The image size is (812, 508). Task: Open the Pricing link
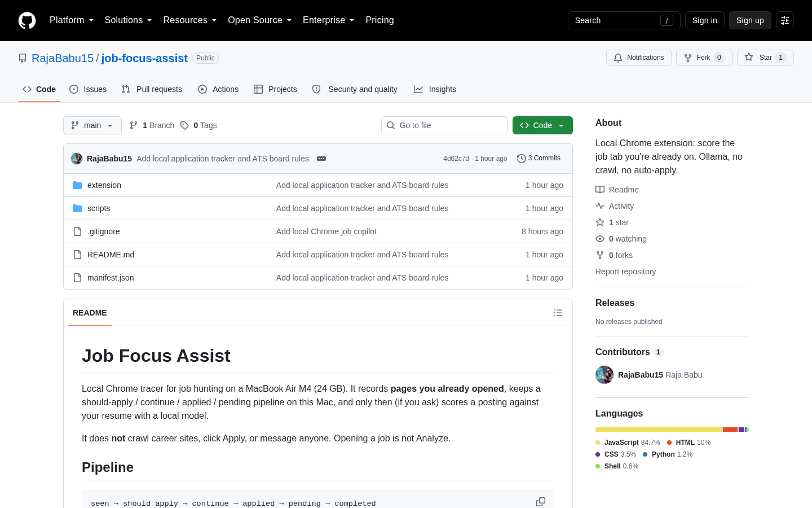tap(379, 20)
